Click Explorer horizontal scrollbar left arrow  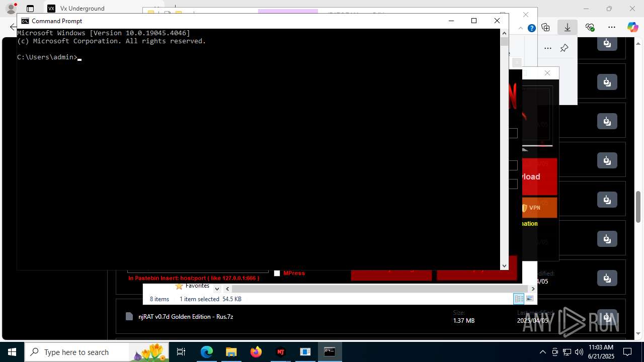click(x=227, y=289)
